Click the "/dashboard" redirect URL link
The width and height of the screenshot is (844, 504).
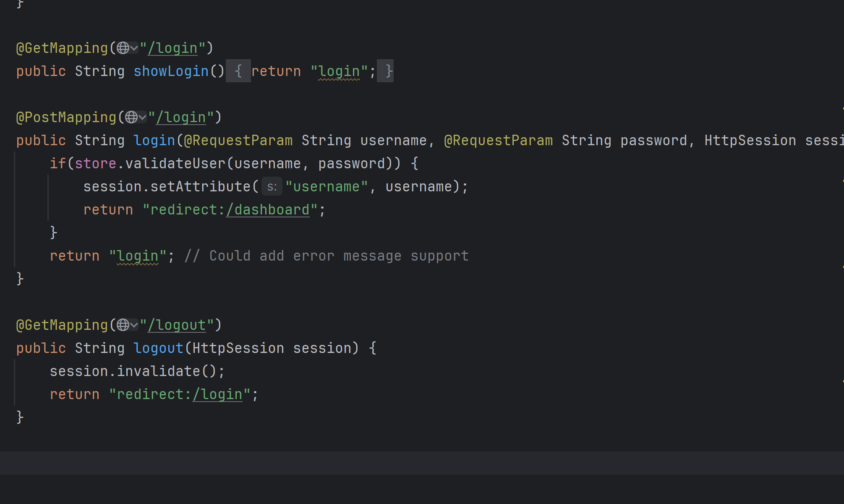(268, 209)
